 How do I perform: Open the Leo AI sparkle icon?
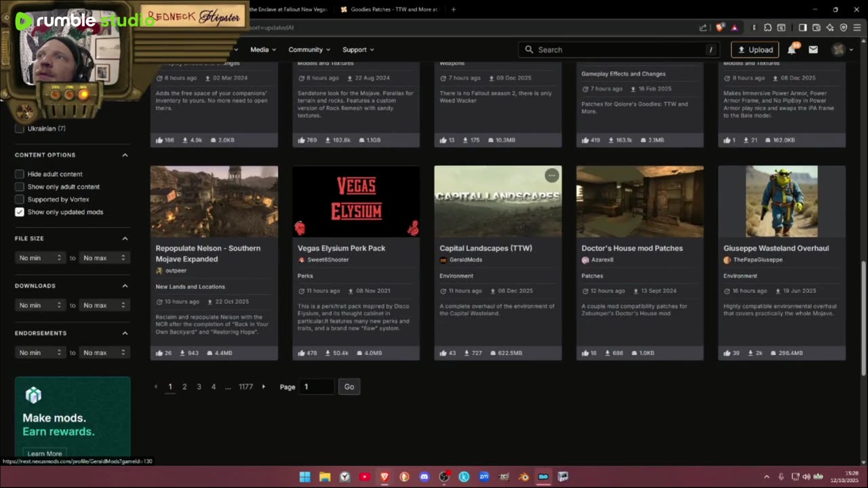[x=830, y=28]
